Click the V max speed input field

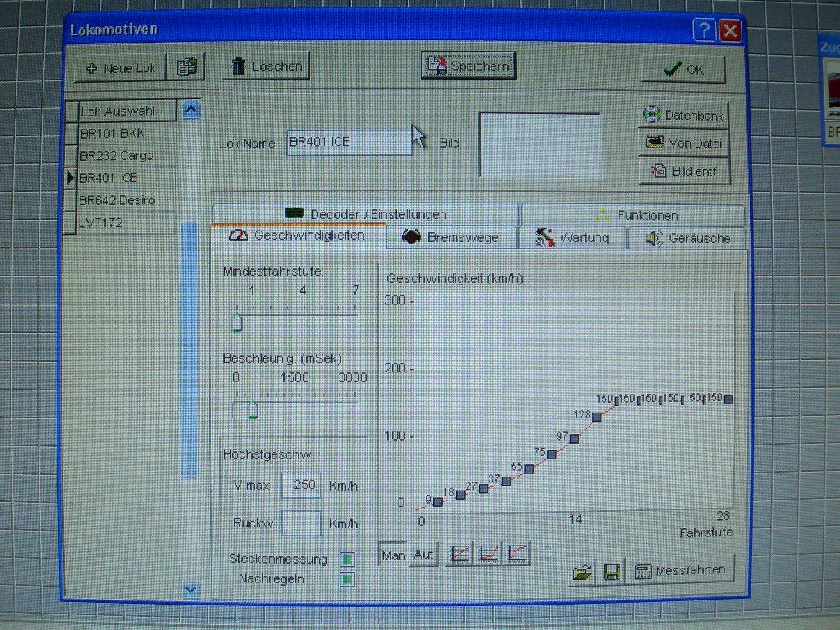301,485
